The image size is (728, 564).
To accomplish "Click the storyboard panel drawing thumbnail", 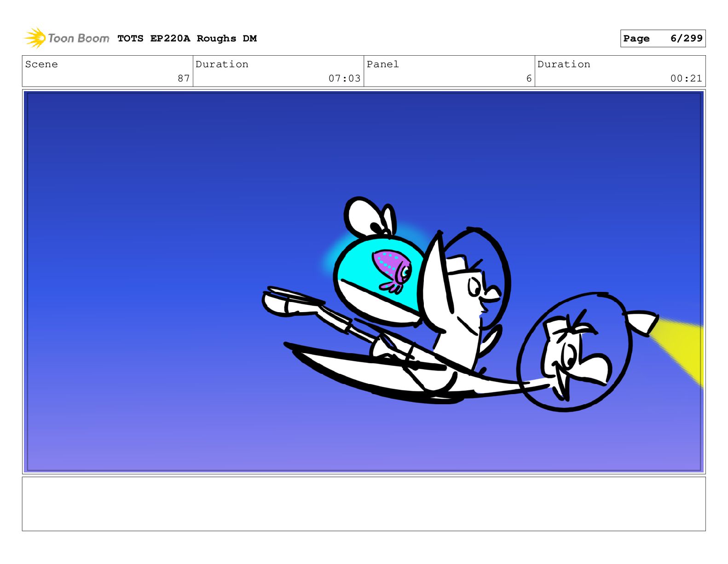I will point(364,282).
